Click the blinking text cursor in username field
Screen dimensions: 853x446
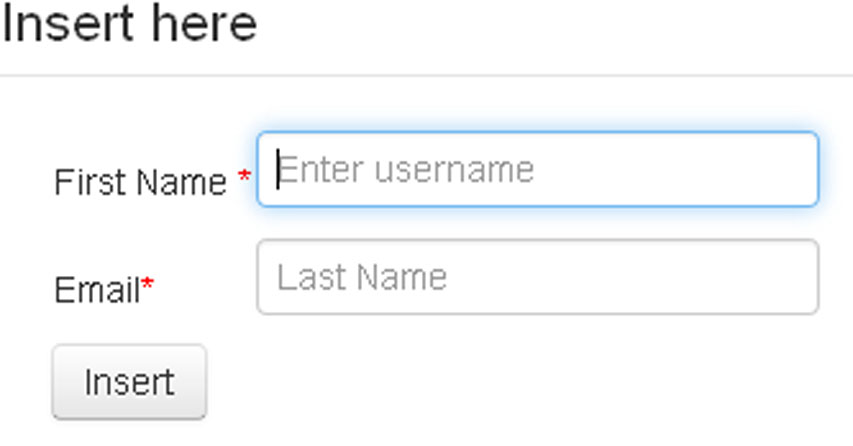coord(278,169)
